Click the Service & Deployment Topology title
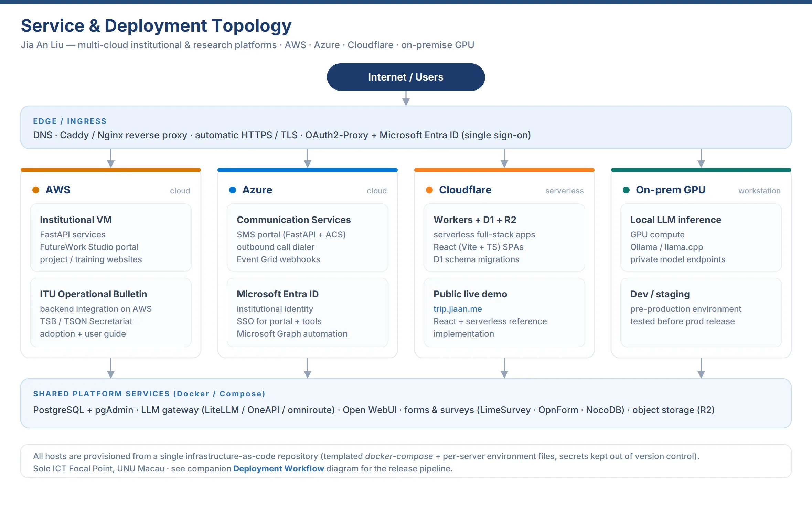Image resolution: width=812 pixels, height=530 pixels. pos(156,26)
